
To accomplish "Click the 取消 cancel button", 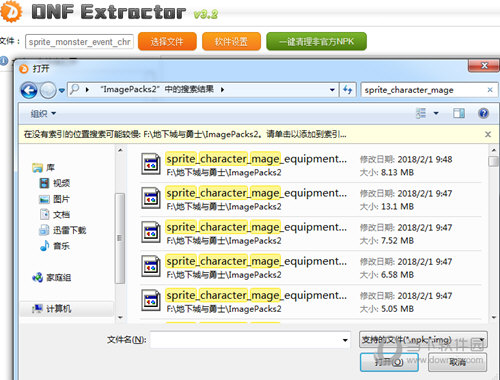I will pos(457,362).
